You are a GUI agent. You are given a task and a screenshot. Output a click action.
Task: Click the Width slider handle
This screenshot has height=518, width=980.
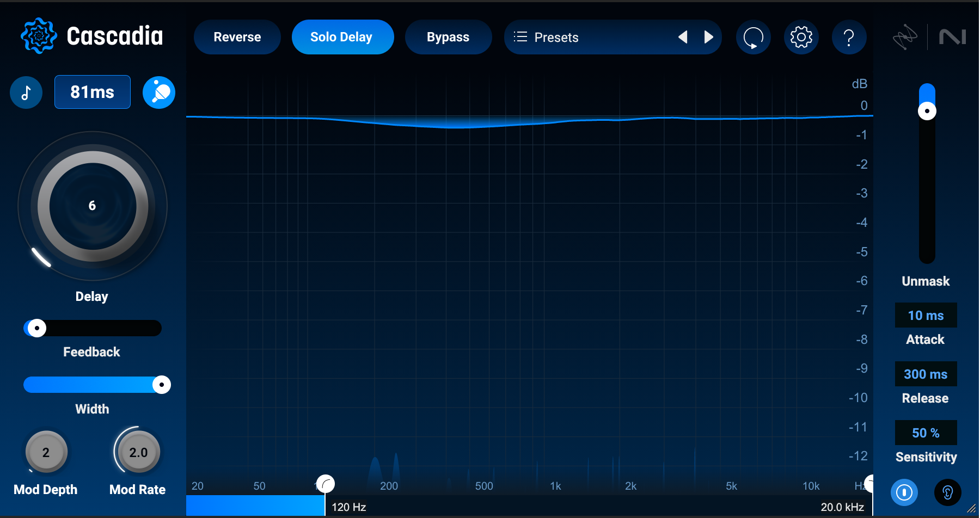161,385
